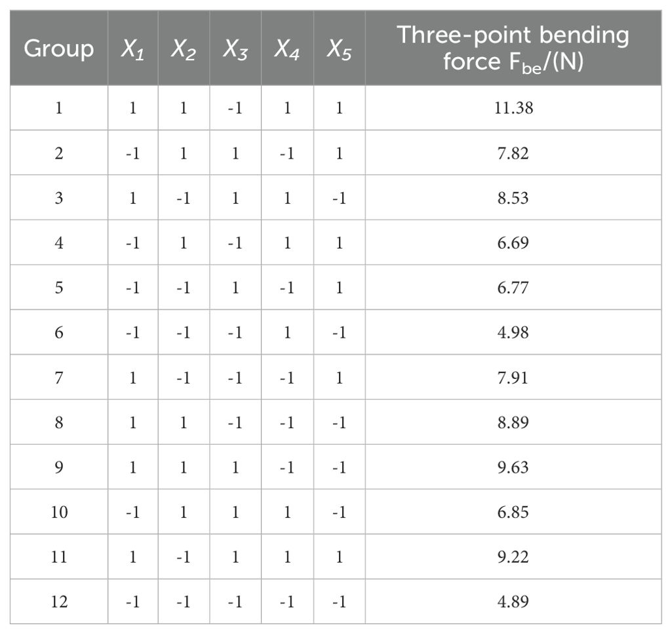Click the Group column header
This screenshot has width=672, height=634.
point(58,49)
